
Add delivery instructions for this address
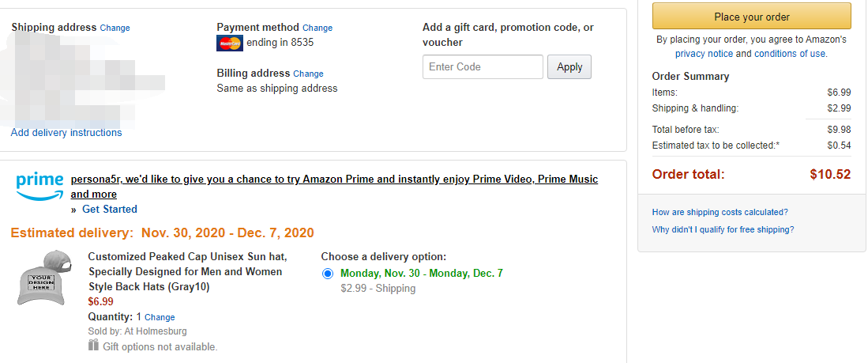point(66,133)
